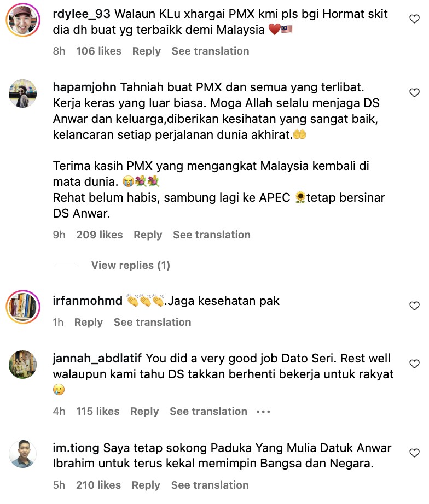See translation of rdylee_93's comment
429x504 pixels.
pos(211,51)
